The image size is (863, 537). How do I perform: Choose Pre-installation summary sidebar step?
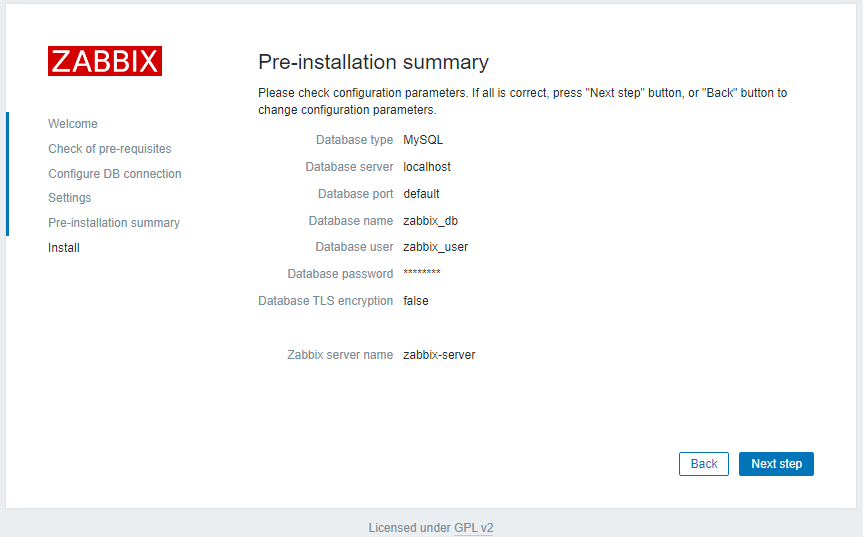tap(114, 223)
